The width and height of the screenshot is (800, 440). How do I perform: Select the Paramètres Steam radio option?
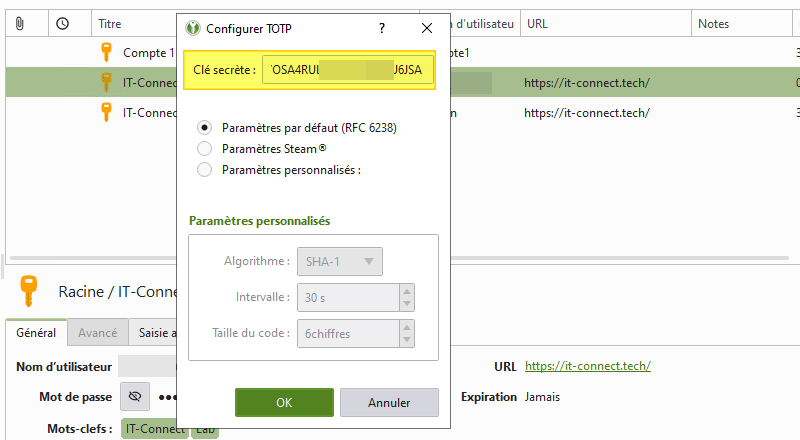[205, 149]
